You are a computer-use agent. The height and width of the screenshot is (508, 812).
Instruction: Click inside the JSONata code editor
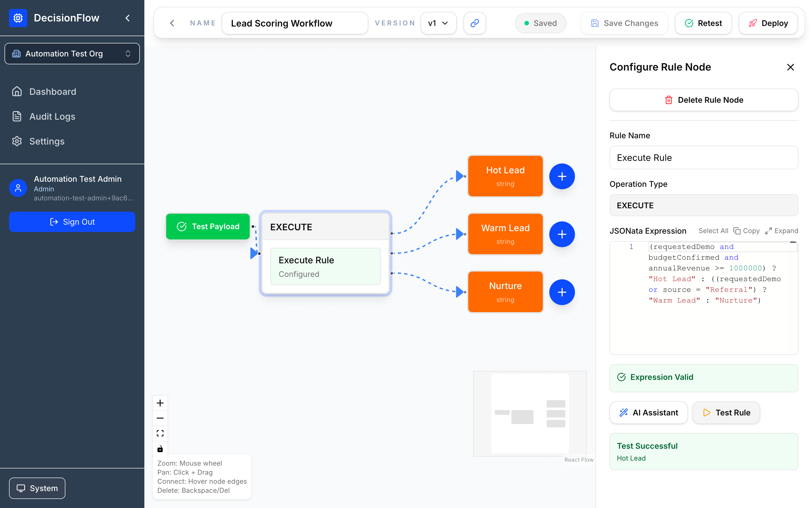coord(704,298)
